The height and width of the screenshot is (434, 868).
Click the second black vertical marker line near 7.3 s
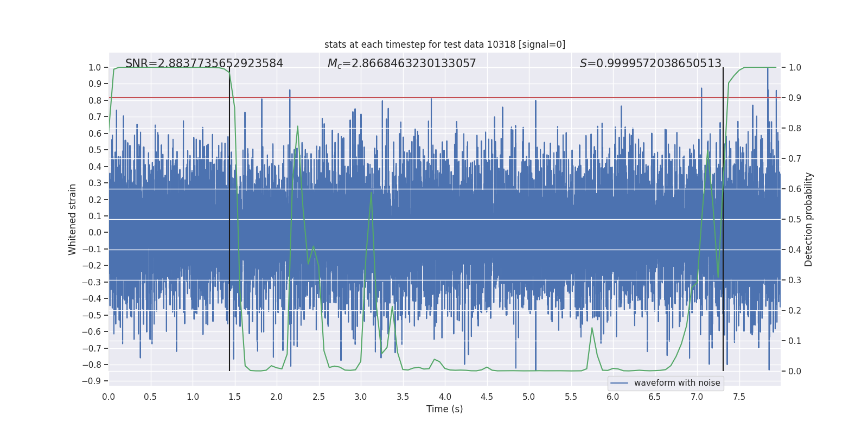[x=723, y=219]
